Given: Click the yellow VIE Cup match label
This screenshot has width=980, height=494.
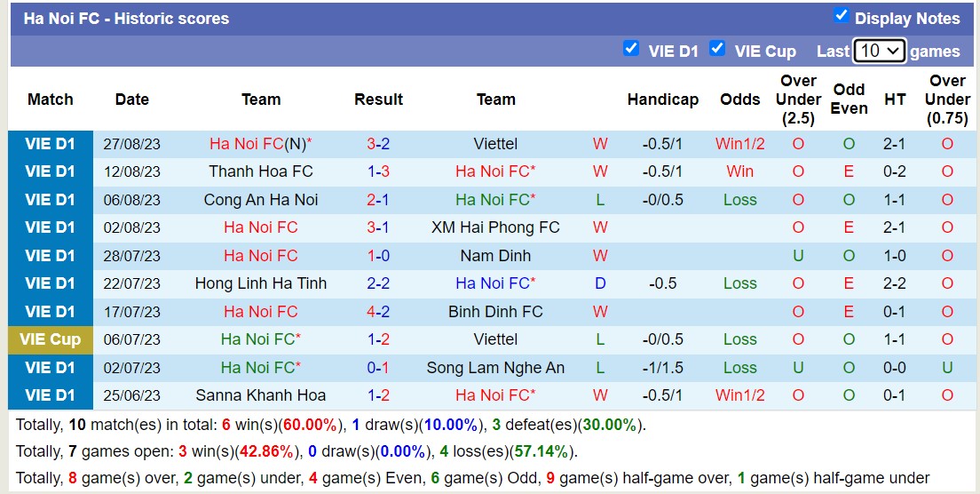Looking at the screenshot, I should click(51, 339).
